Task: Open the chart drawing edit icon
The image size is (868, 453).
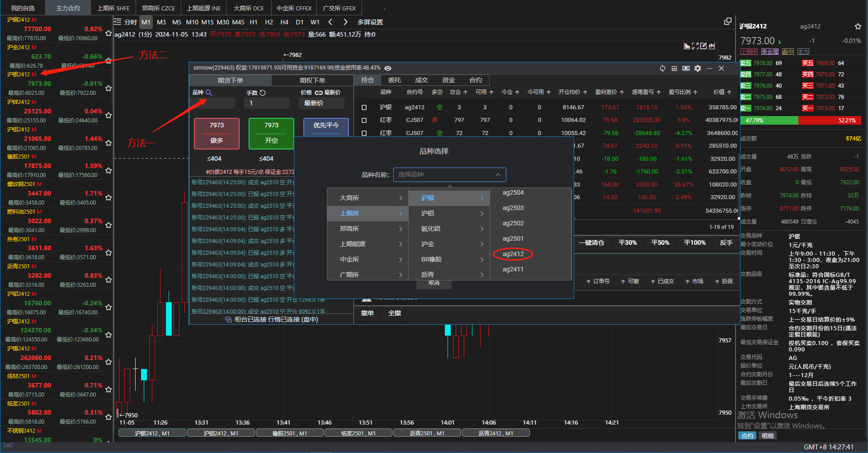Action: (703, 46)
